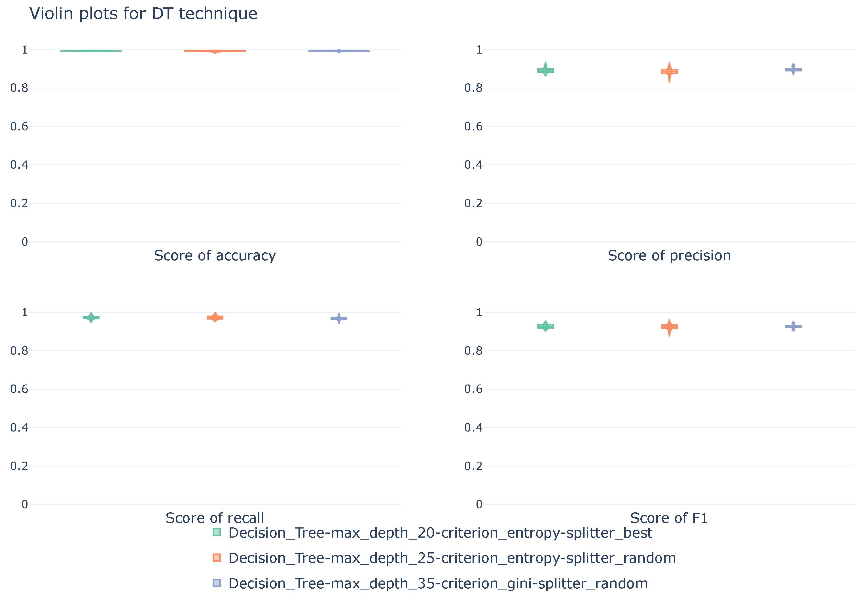
Task: Select the "Score of precision" axis title
Action: (x=669, y=255)
